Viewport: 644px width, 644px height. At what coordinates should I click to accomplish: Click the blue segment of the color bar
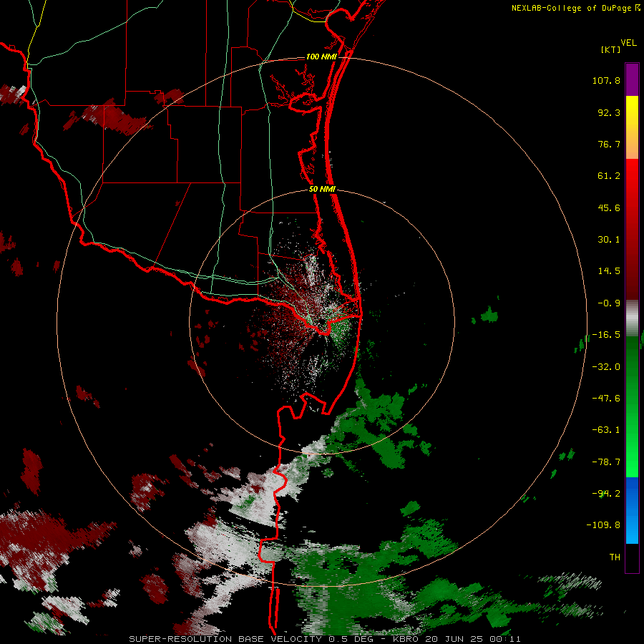click(632, 510)
